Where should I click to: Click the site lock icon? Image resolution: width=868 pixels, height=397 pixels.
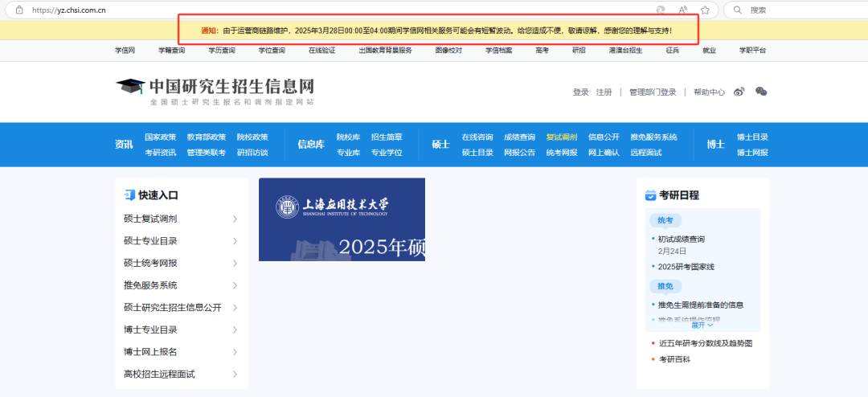click(18, 10)
